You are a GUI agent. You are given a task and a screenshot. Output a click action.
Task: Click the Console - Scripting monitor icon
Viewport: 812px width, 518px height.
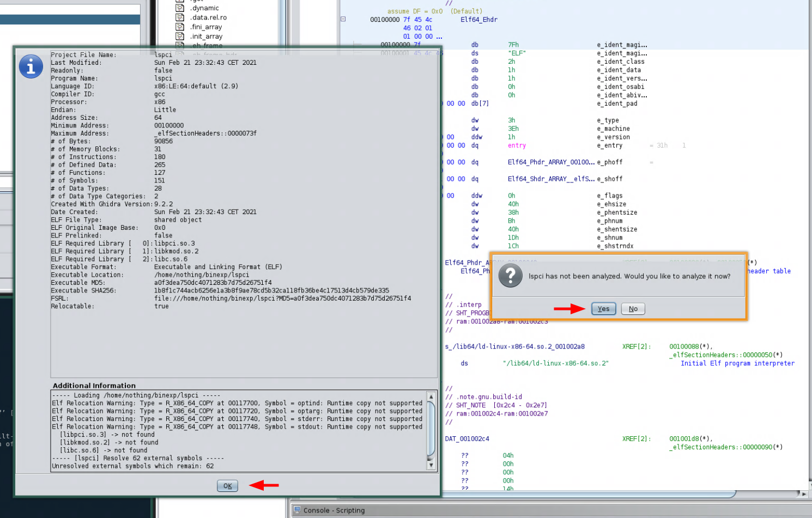point(297,510)
